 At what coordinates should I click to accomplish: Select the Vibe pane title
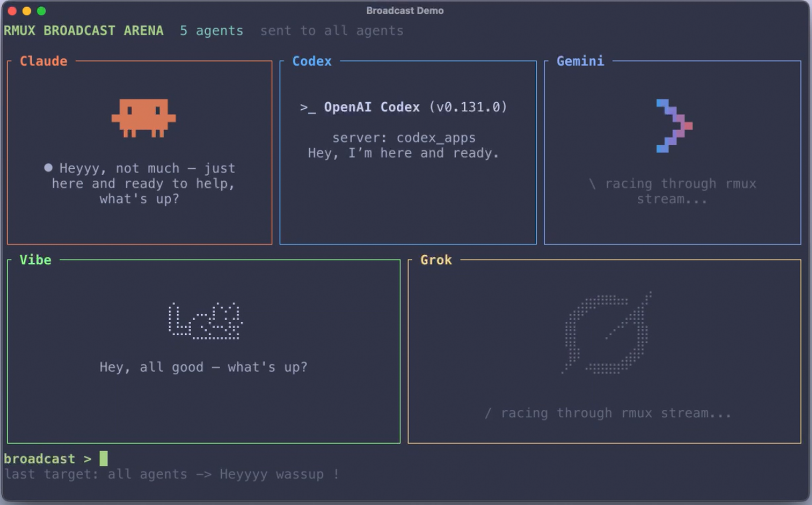(x=36, y=260)
